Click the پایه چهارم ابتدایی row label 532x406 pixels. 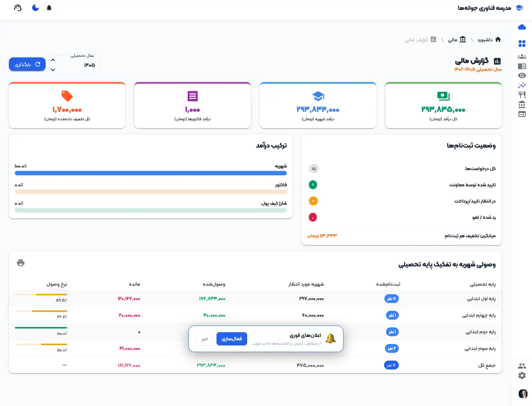point(479,315)
